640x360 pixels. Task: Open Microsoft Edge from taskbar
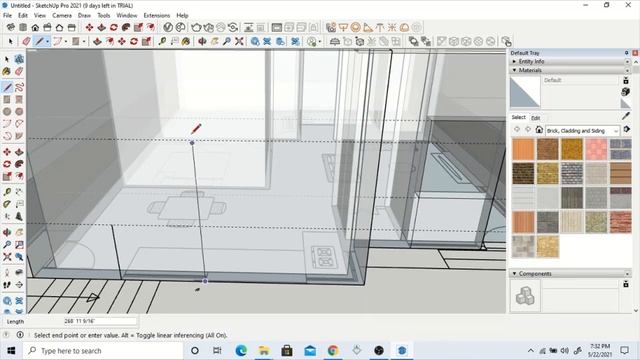241,351
